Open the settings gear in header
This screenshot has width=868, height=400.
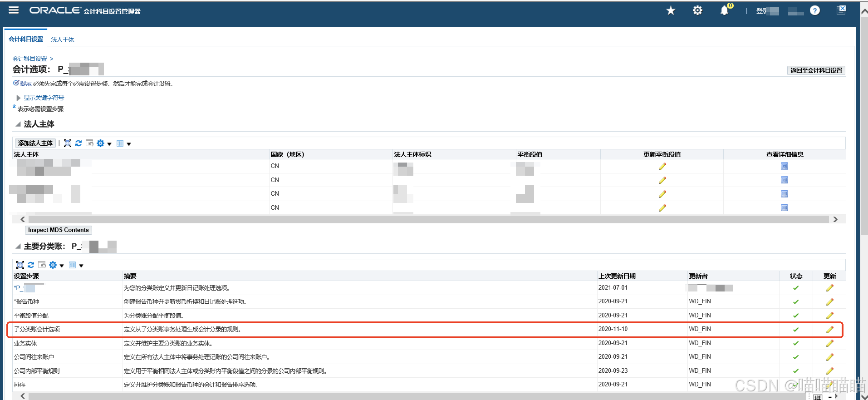tap(697, 10)
